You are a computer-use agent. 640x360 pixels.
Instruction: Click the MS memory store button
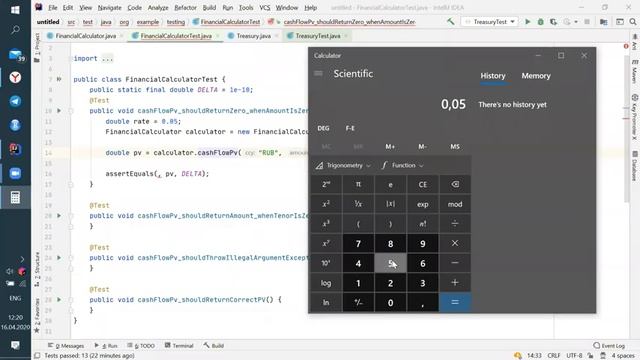pyautogui.click(x=455, y=147)
